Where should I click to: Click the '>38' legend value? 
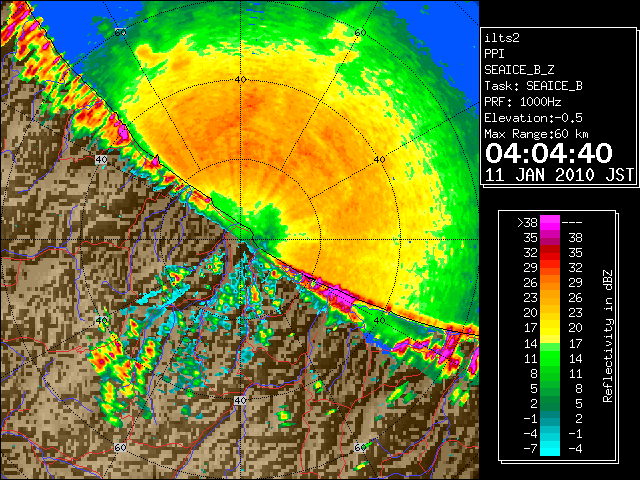[x=527, y=223]
